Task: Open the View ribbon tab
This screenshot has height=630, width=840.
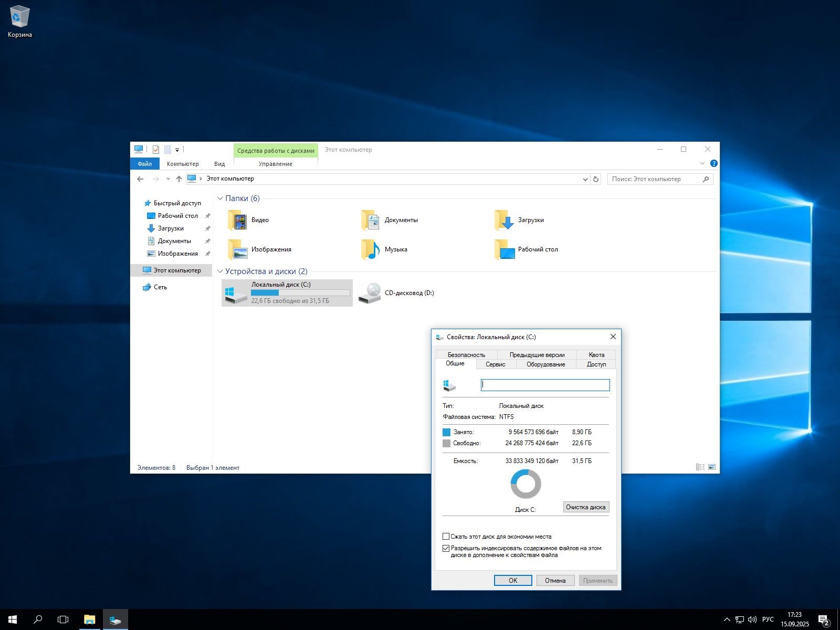Action: tap(219, 164)
